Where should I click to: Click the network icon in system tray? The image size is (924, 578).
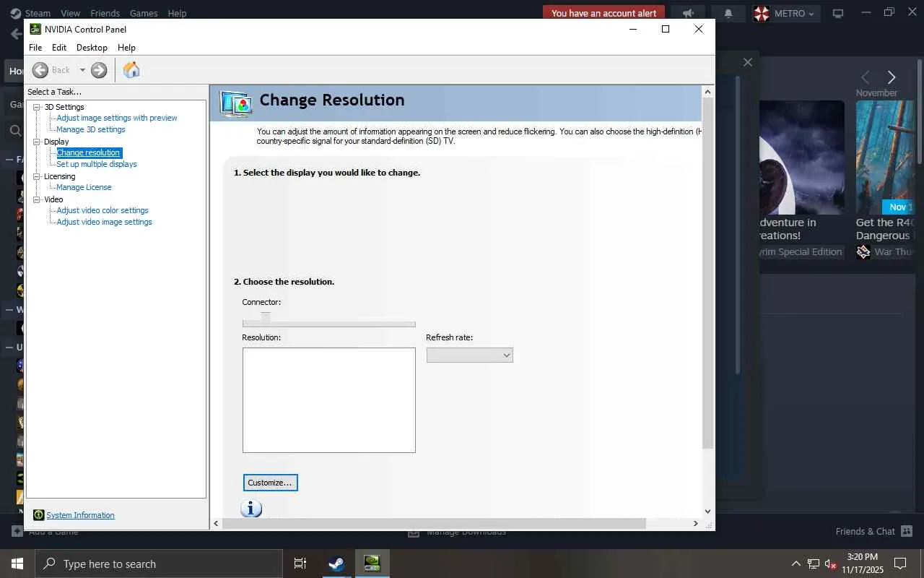(814, 564)
